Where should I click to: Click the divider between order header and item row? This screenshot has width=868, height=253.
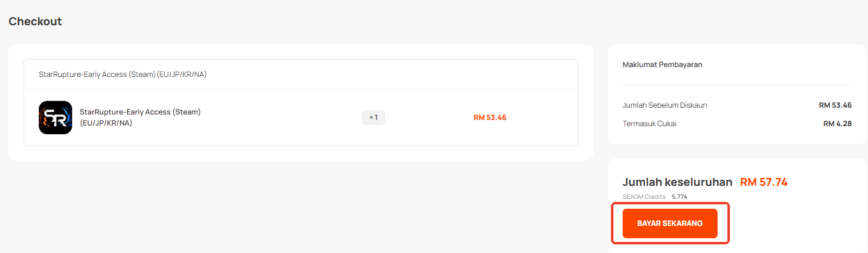coord(301,90)
